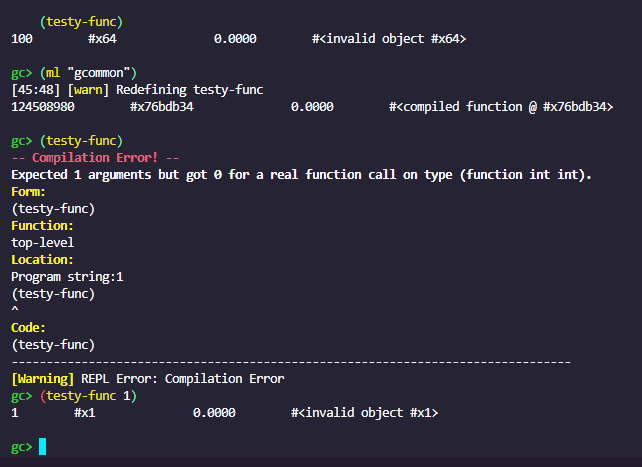Click the "Program string:1" location line
Image resolution: width=642 pixels, height=467 pixels.
[x=67, y=277]
